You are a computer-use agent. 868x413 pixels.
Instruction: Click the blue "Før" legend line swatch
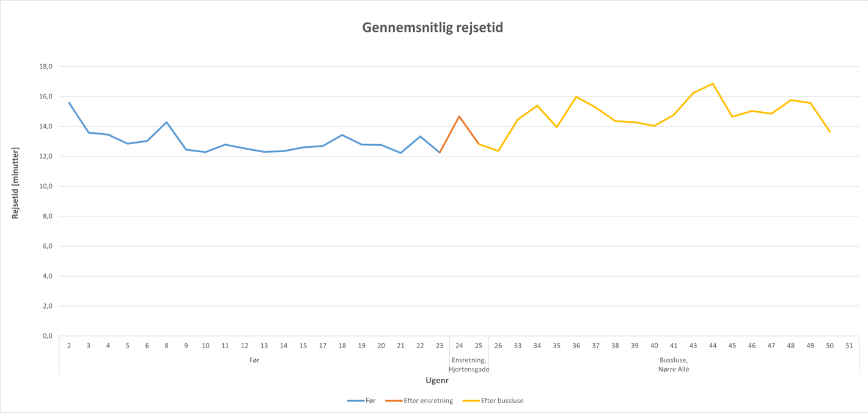355,401
